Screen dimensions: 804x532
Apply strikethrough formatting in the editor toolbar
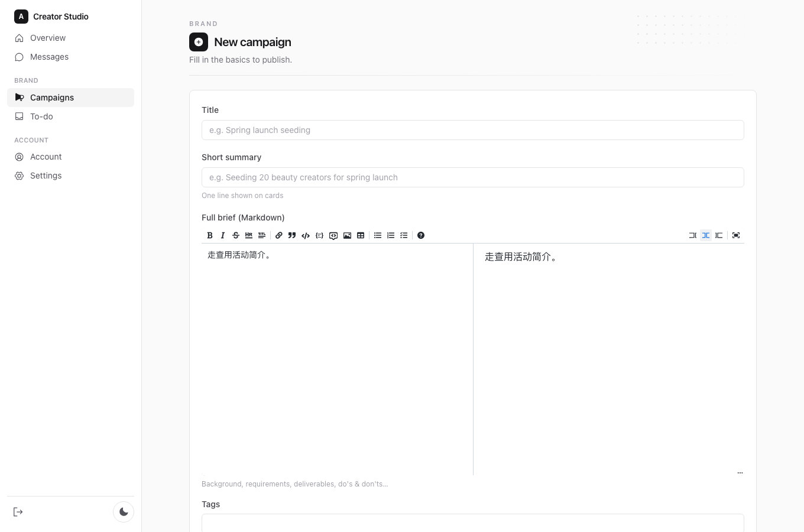pyautogui.click(x=236, y=235)
